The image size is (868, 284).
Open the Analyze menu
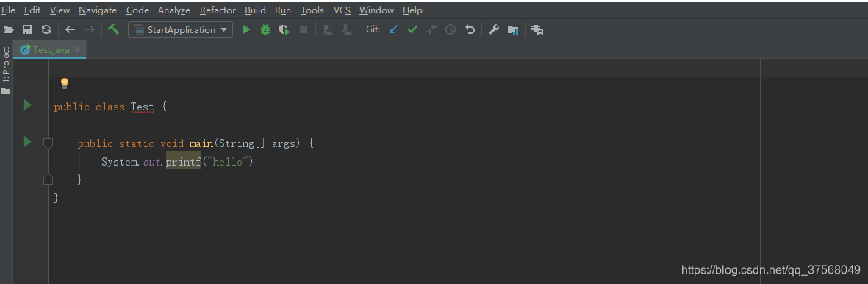(x=174, y=10)
